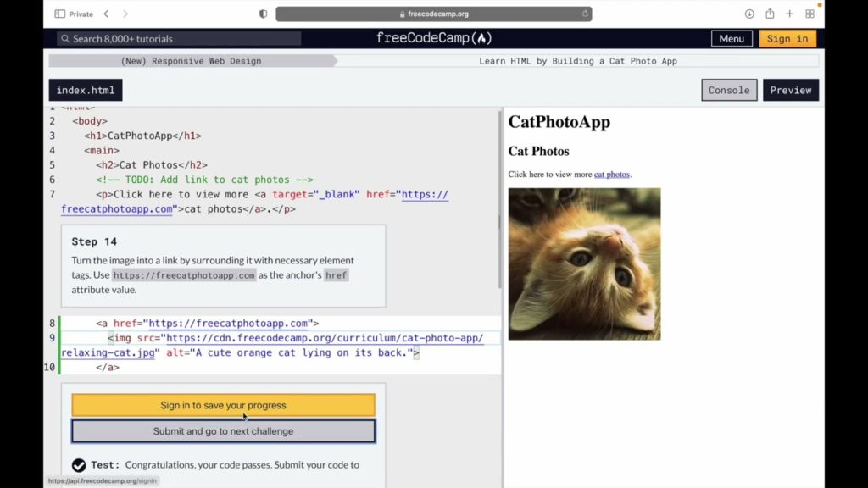
Task: Open the Menu in the freeCodeCamp navbar
Action: (731, 37)
